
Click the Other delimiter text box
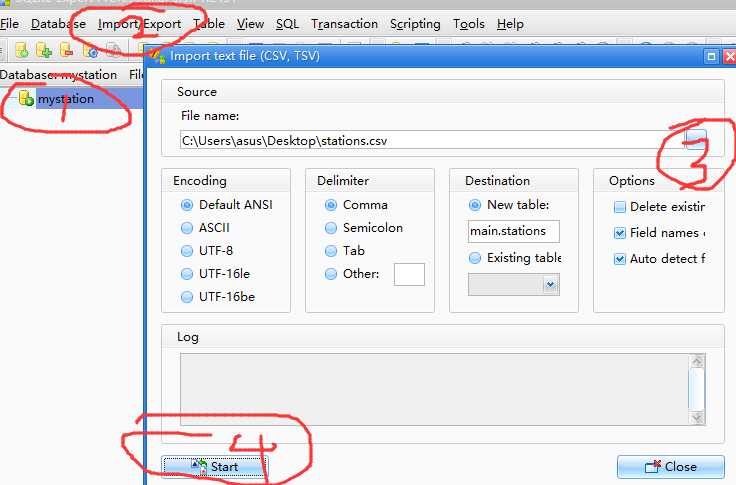click(x=409, y=274)
